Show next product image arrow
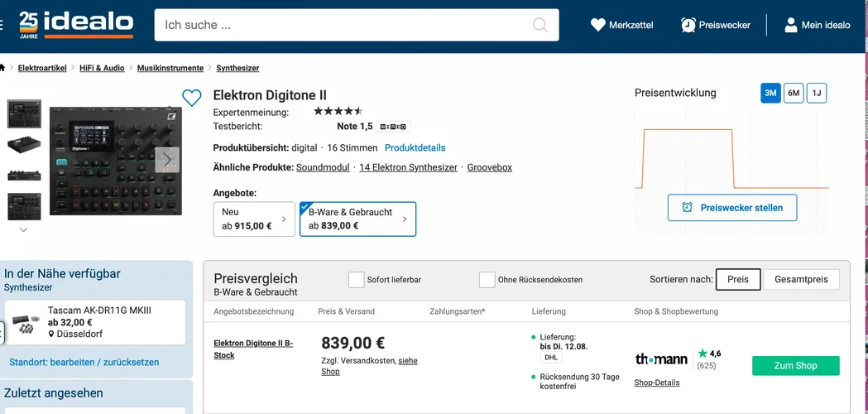Image resolution: width=868 pixels, height=414 pixels. pyautogui.click(x=168, y=159)
